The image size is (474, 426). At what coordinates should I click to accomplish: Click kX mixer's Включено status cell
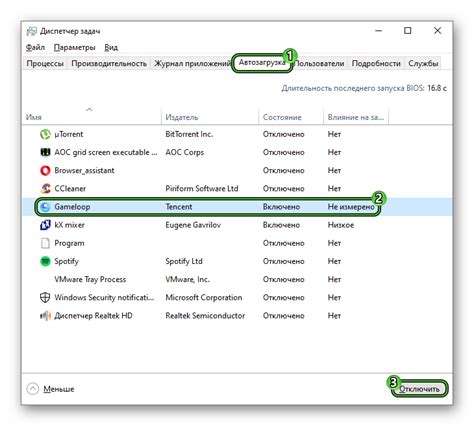[x=281, y=225]
